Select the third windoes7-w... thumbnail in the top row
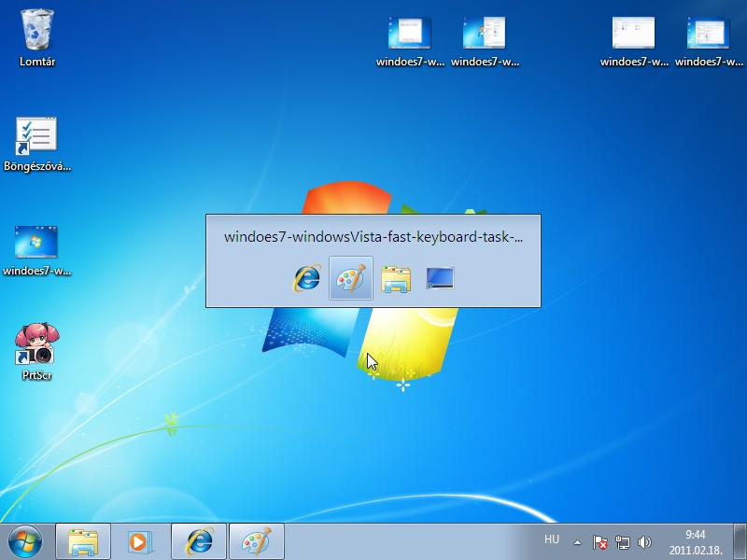The image size is (747, 560). (x=634, y=41)
